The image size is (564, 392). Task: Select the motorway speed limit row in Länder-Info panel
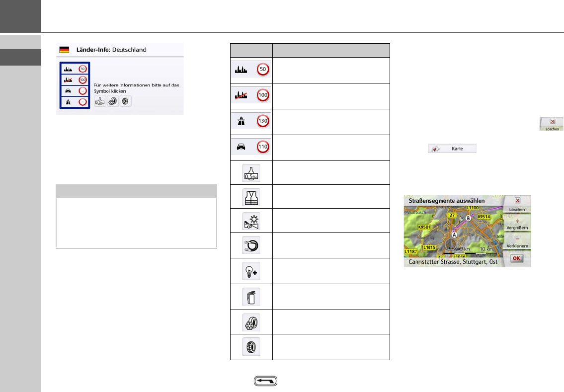(x=75, y=102)
